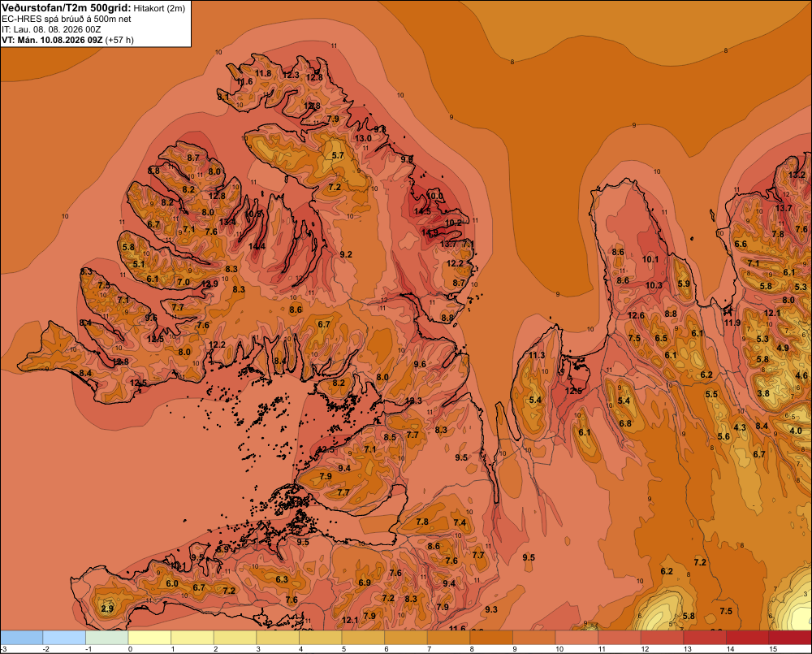This screenshot has height=654, width=812.
Task: Click the 5.9 temperature value on the map
Action: pos(684,284)
